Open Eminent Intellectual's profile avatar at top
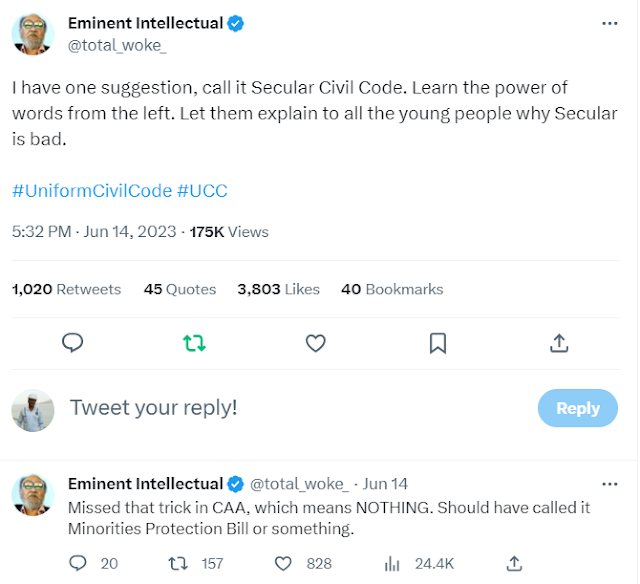Image resolution: width=640 pixels, height=584 pixels. tap(32, 34)
